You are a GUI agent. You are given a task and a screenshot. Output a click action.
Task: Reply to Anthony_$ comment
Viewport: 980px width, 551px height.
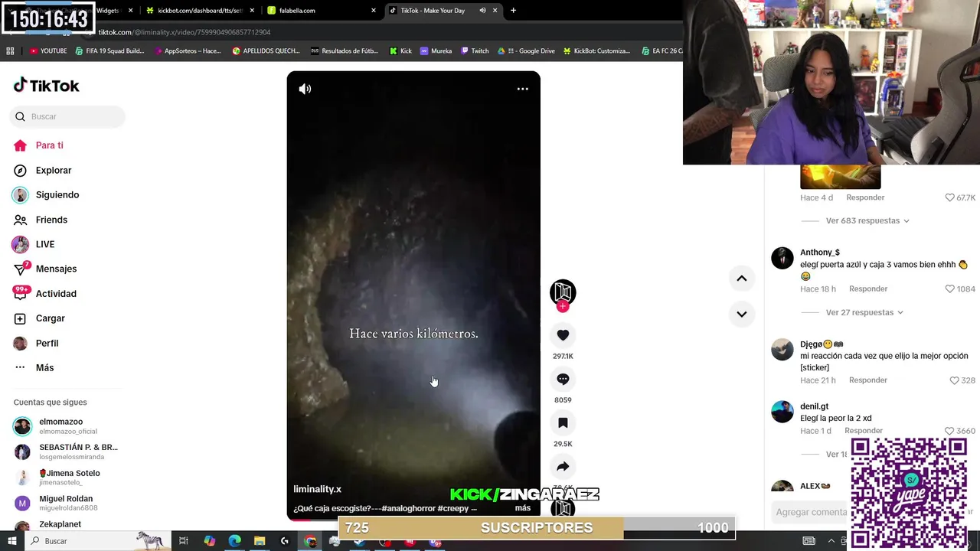pos(868,289)
